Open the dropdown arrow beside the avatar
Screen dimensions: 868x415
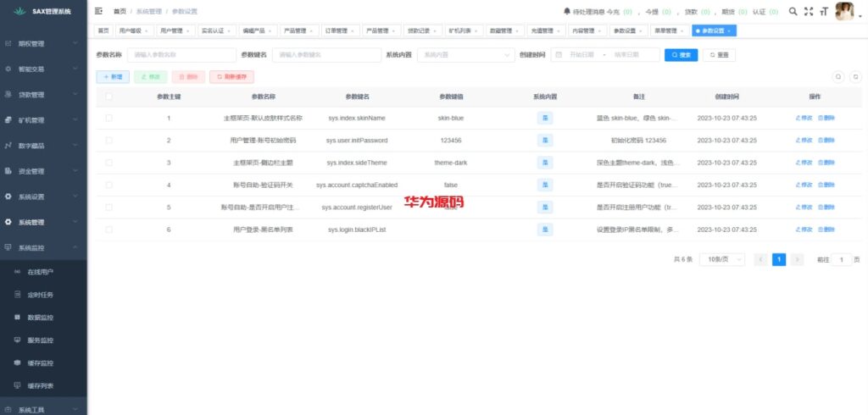point(860,17)
